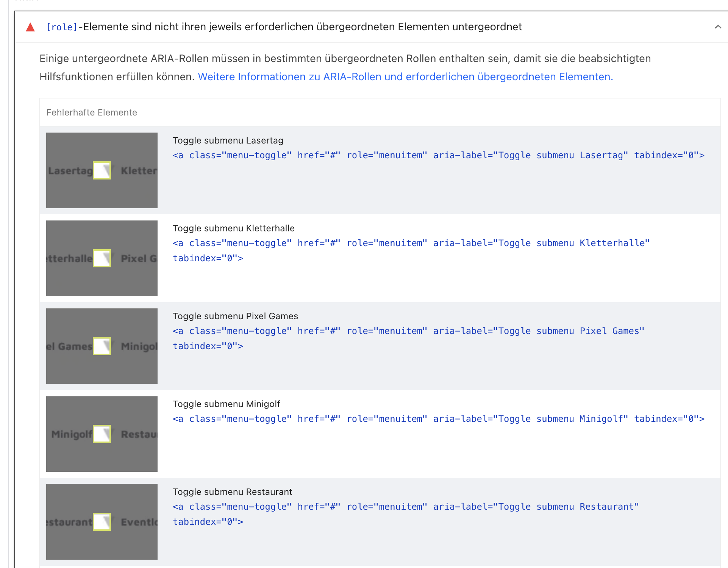Screen dimensions: 728x568
Task: Collapse the [role] audit section chevron
Action: click(717, 27)
